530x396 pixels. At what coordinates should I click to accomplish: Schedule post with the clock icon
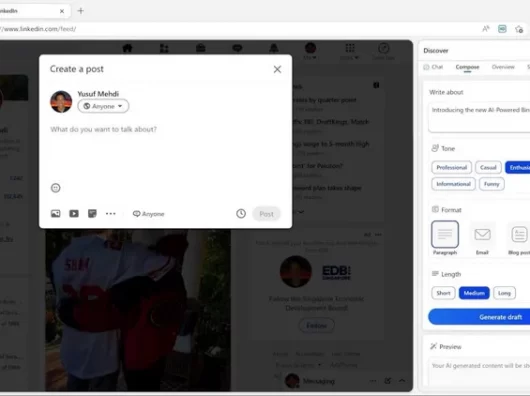tap(241, 214)
